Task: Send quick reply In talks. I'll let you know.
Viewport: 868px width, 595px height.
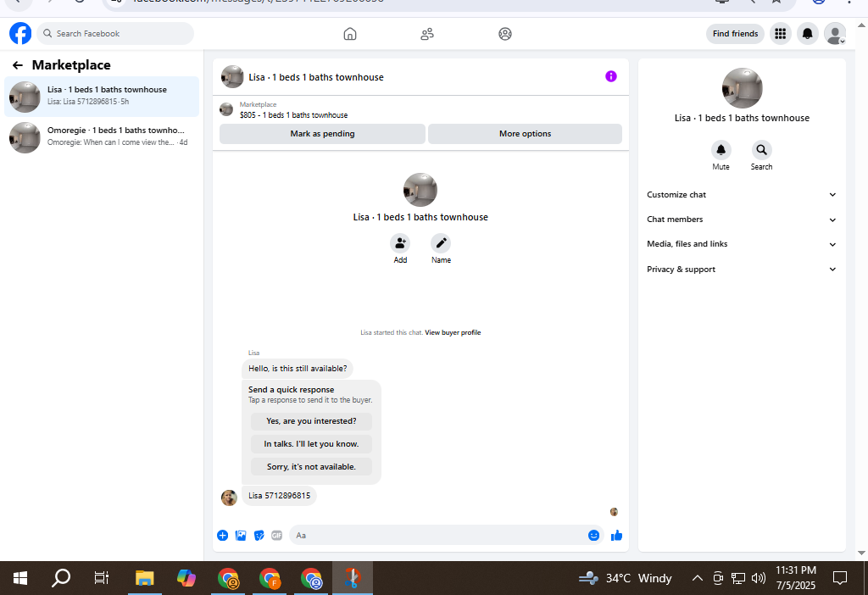Action: (311, 444)
